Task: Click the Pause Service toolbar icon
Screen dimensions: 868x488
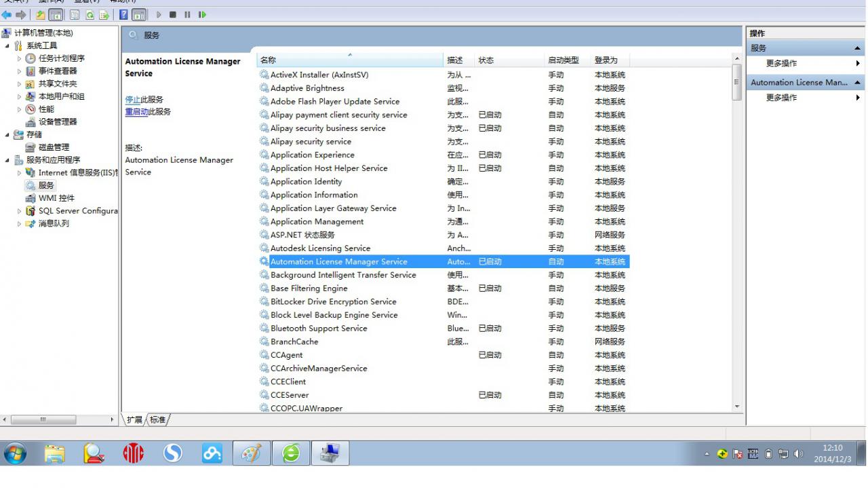Action: [x=187, y=14]
